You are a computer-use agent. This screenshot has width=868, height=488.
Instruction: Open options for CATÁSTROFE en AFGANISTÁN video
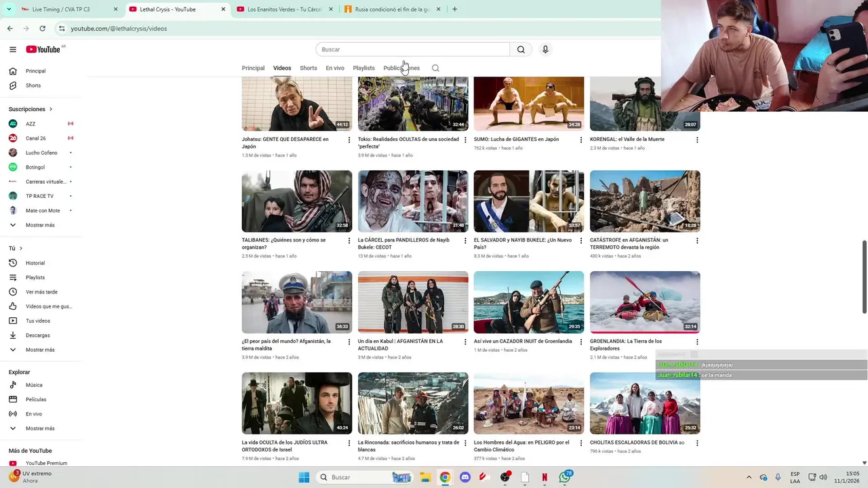[697, 241]
